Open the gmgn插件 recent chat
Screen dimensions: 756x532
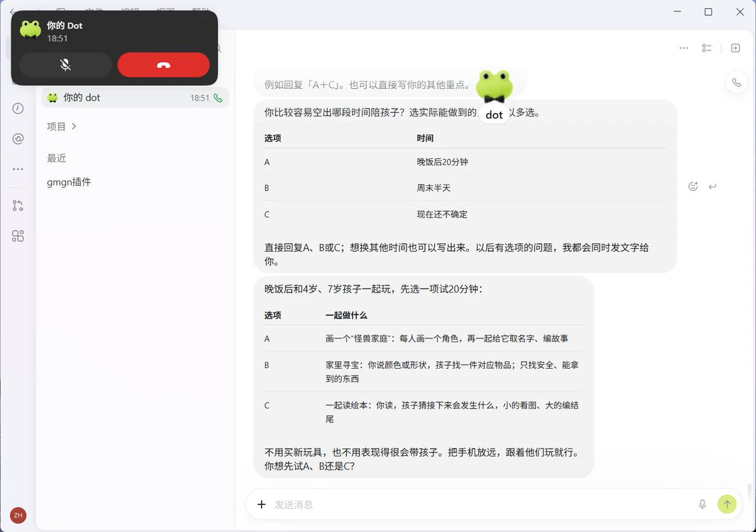click(x=69, y=182)
